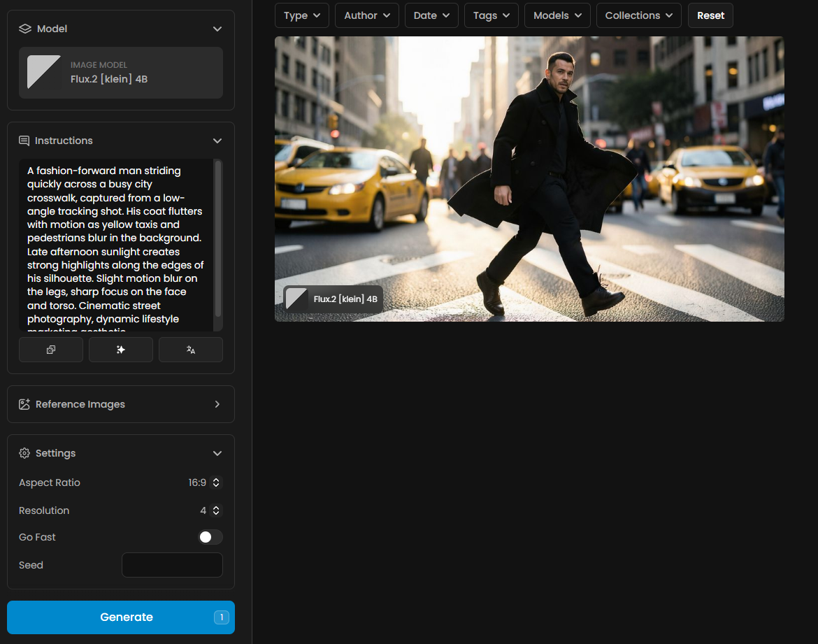The width and height of the screenshot is (818, 644).
Task: Change the Resolution stepper value
Action: [216, 510]
